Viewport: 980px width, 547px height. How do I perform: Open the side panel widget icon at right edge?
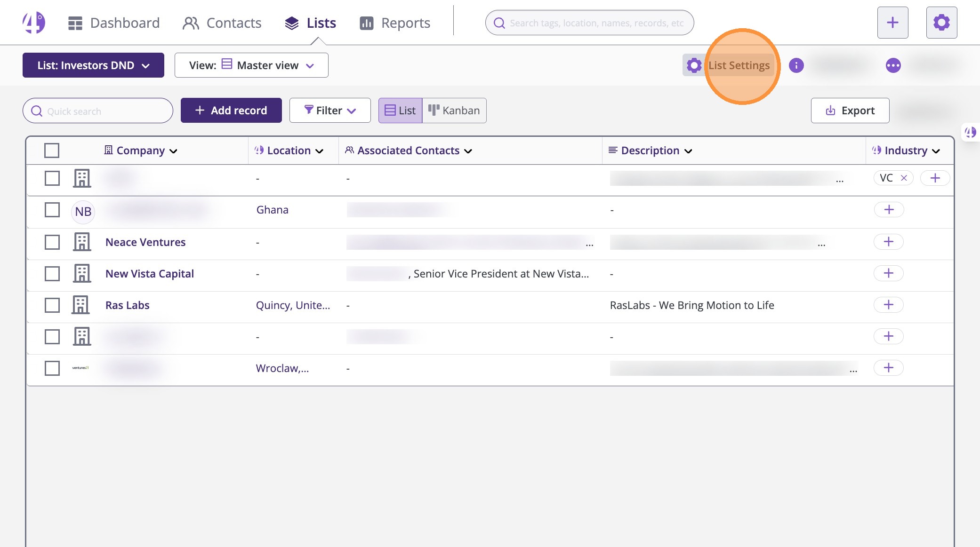pyautogui.click(x=971, y=132)
